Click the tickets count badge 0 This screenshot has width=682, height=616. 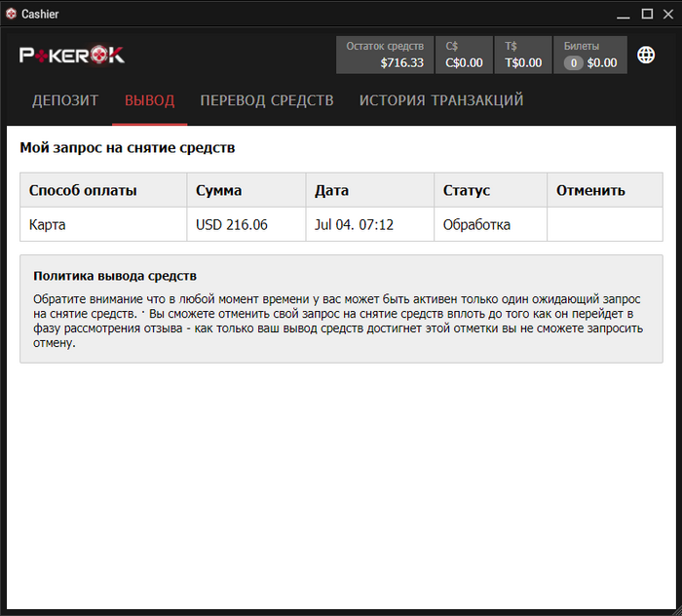(x=574, y=63)
